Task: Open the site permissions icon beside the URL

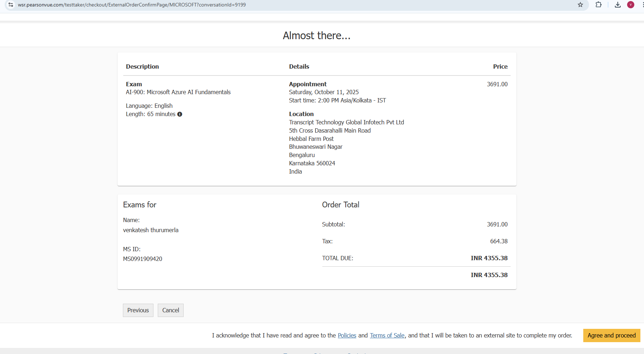Action: pos(11,5)
